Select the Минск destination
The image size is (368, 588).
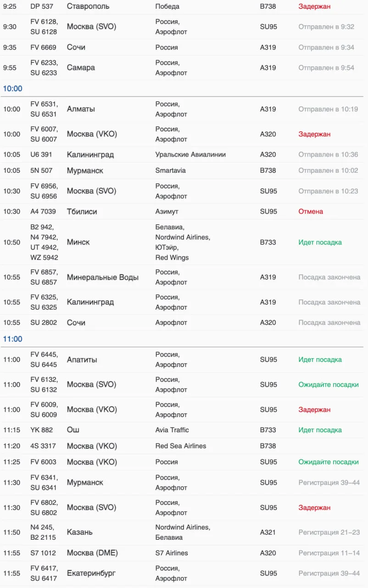click(x=78, y=242)
